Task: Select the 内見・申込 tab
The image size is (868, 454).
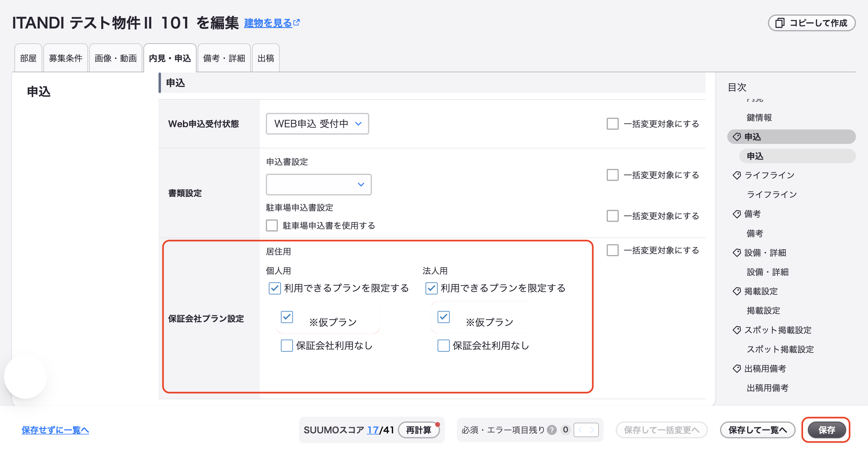Action: (170, 58)
